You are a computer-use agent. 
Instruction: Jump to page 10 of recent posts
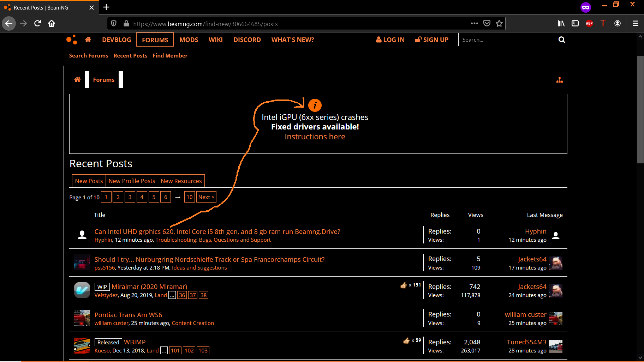tap(190, 197)
